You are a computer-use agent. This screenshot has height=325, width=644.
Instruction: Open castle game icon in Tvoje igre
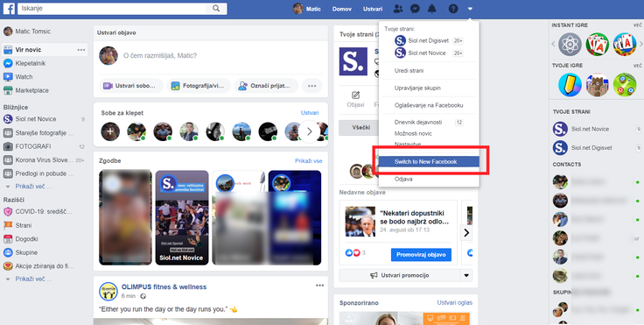597,85
